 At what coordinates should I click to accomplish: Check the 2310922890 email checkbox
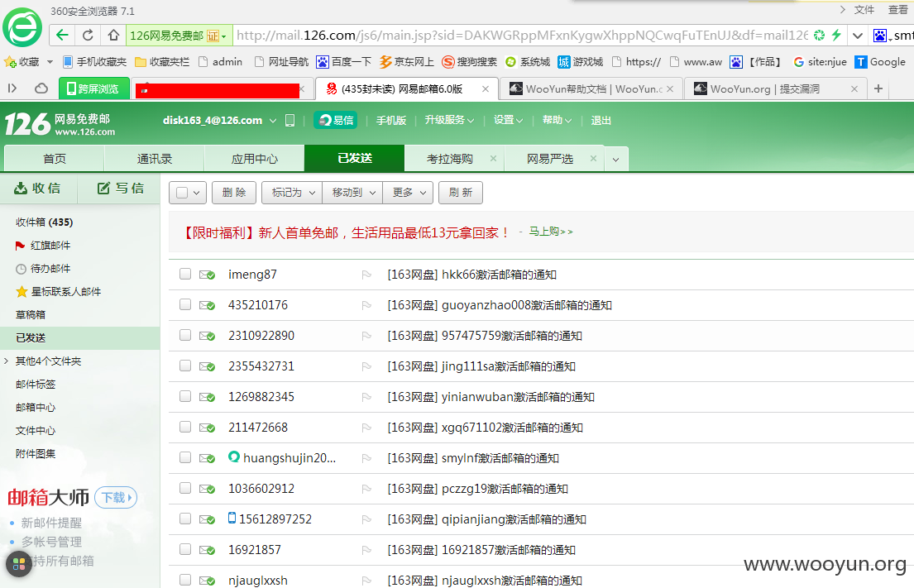[x=185, y=335]
